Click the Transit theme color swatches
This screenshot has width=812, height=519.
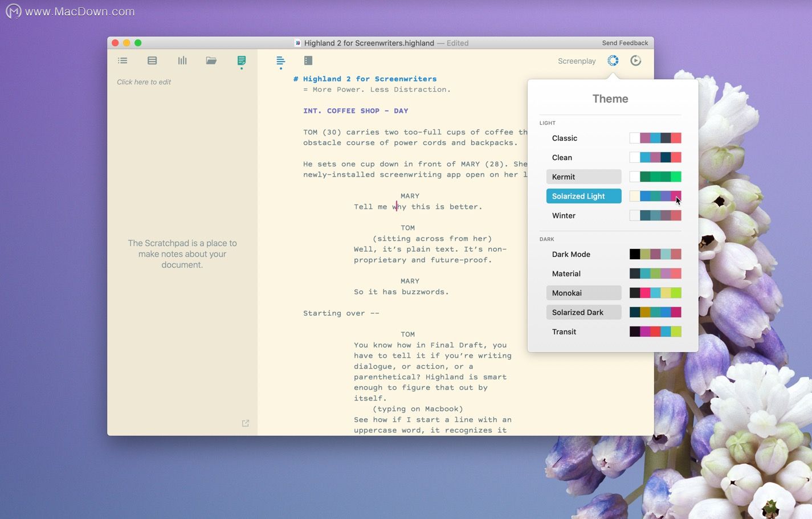655,332
